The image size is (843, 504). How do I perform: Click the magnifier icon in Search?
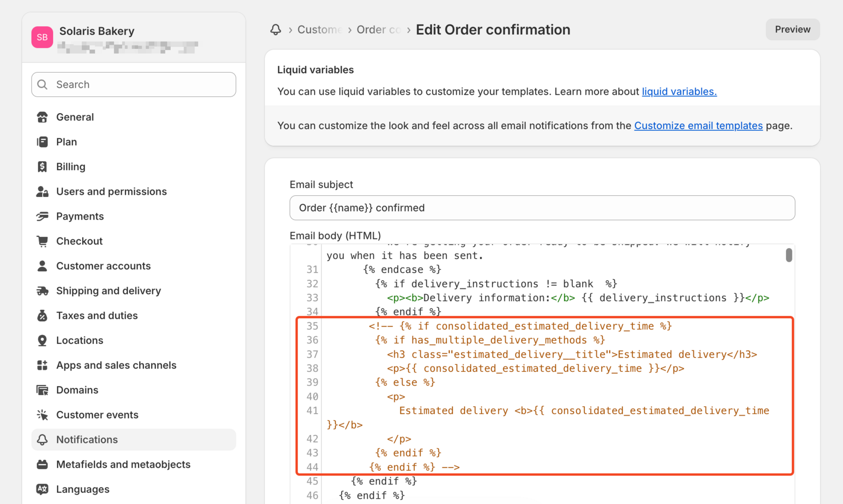[43, 84]
